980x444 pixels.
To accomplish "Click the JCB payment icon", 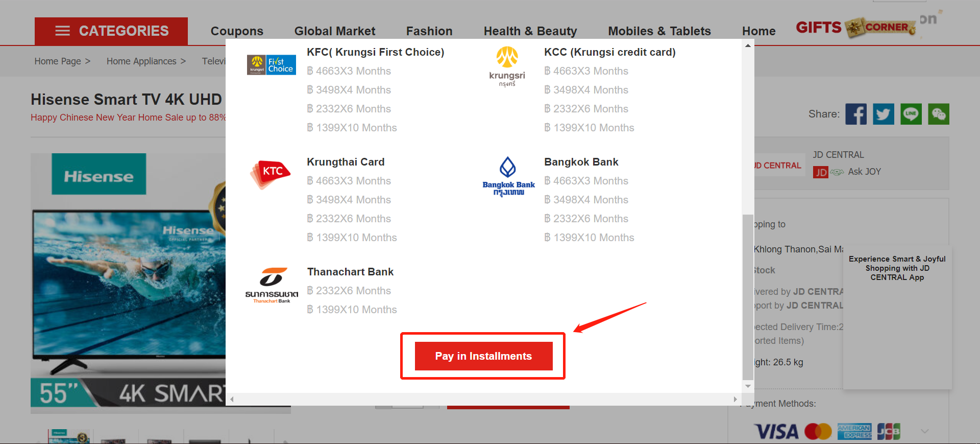I will tap(889, 432).
